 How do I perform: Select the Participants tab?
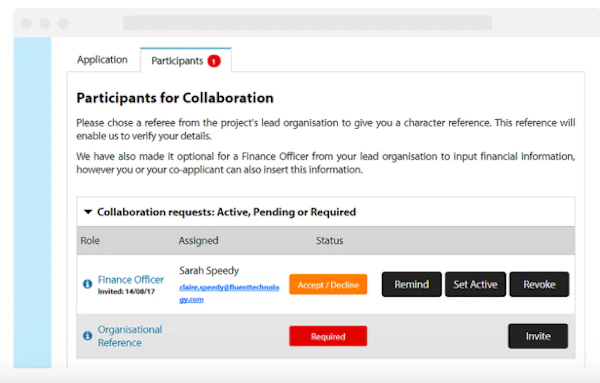[186, 60]
